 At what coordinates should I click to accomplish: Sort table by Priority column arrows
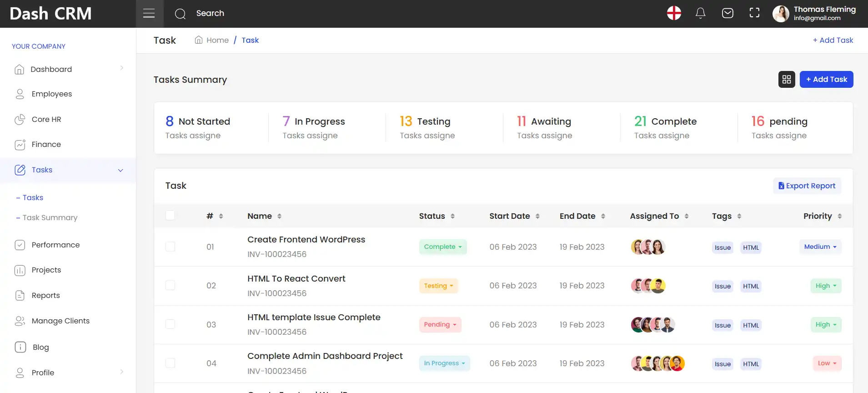(x=840, y=216)
